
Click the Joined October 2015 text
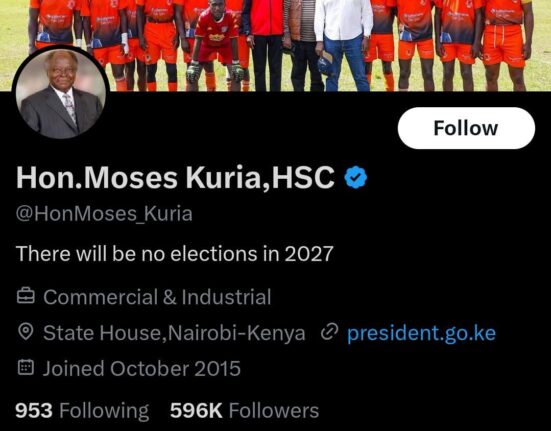pyautogui.click(x=142, y=368)
